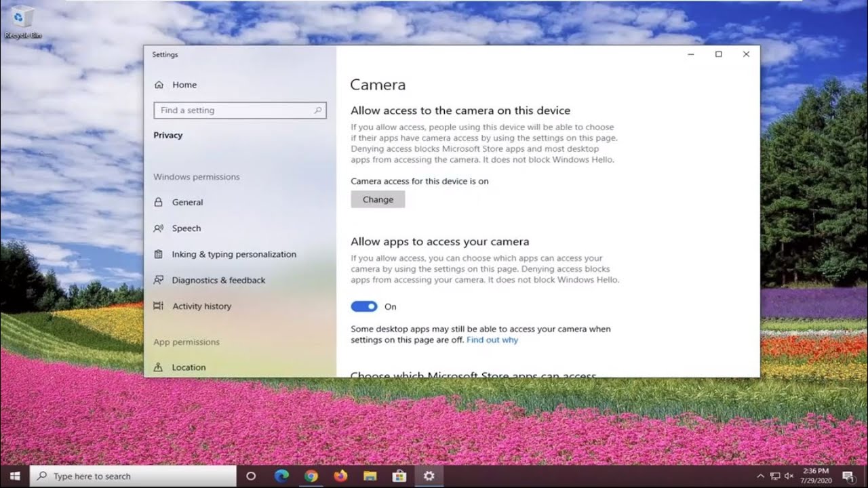Open File Explorer from the taskbar
Image resolution: width=868 pixels, height=488 pixels.
[370, 476]
